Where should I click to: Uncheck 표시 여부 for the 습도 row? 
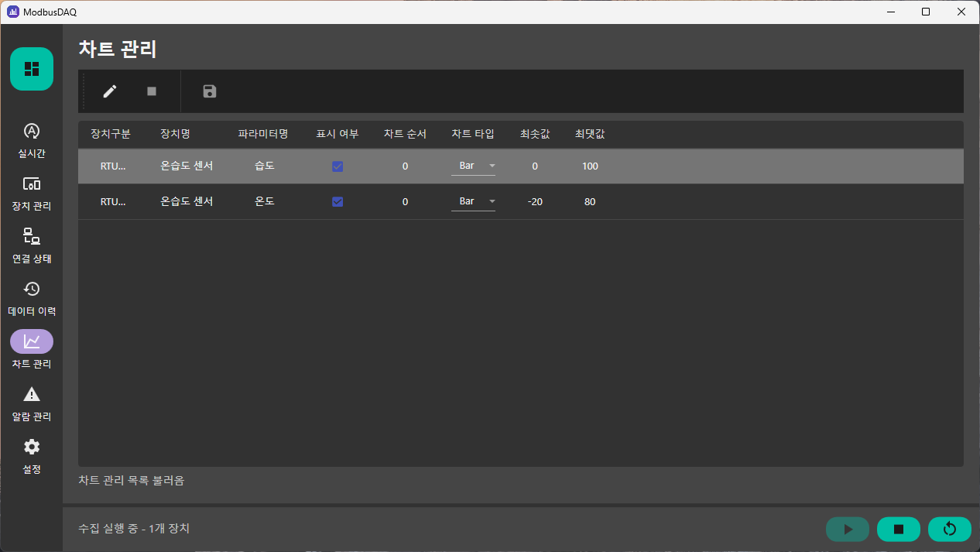click(338, 166)
